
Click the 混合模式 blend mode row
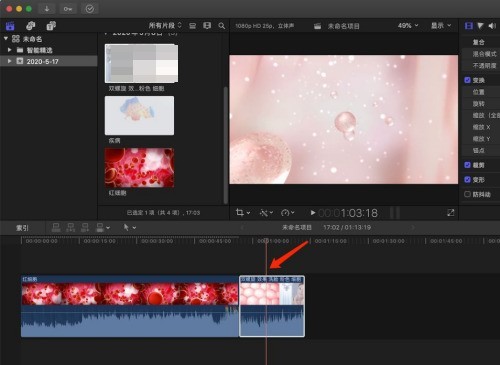point(481,54)
